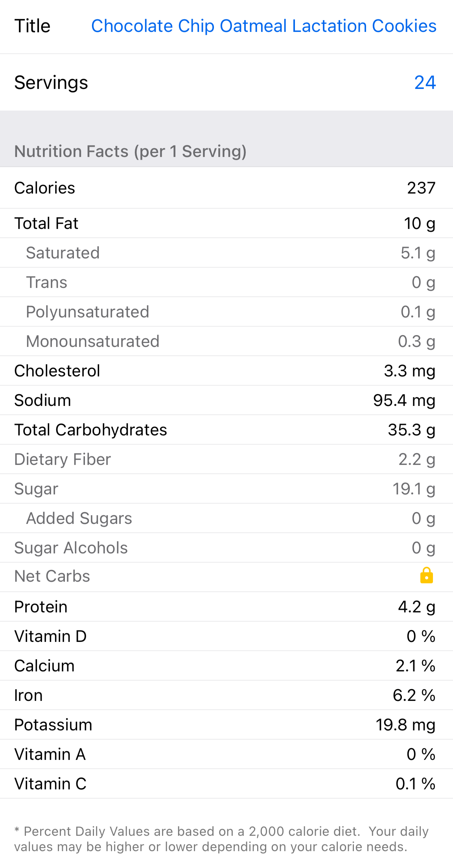Tap the Total Carbohydrates row
The height and width of the screenshot is (868, 453).
coord(226,430)
